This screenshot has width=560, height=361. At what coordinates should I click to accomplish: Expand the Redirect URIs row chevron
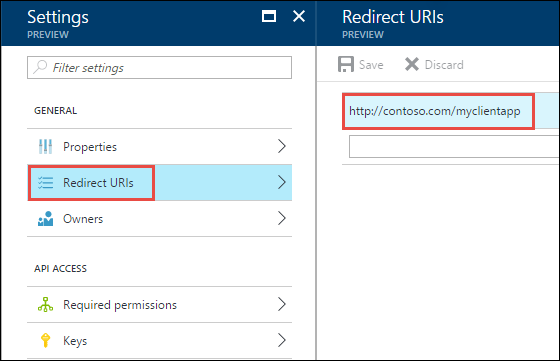click(282, 182)
